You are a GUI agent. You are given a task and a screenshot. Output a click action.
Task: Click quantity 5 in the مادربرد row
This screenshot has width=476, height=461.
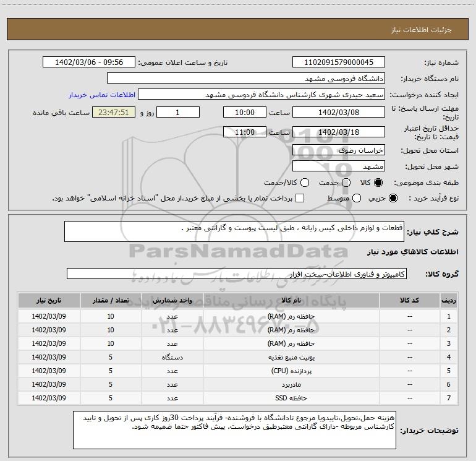[x=111, y=384]
